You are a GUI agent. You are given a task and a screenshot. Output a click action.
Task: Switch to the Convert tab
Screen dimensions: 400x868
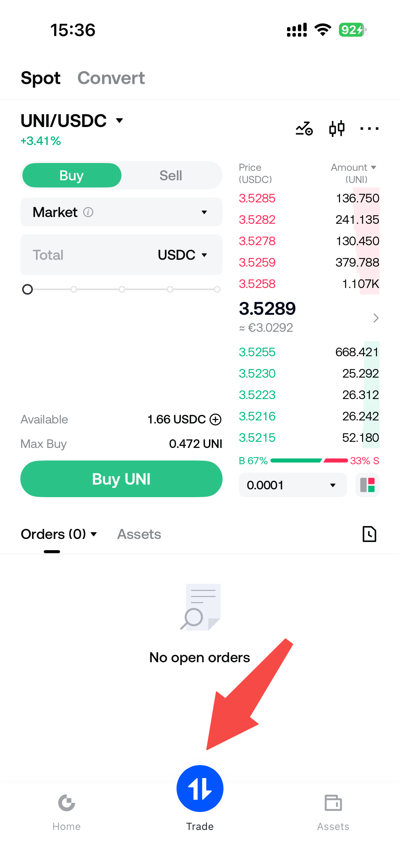click(111, 78)
